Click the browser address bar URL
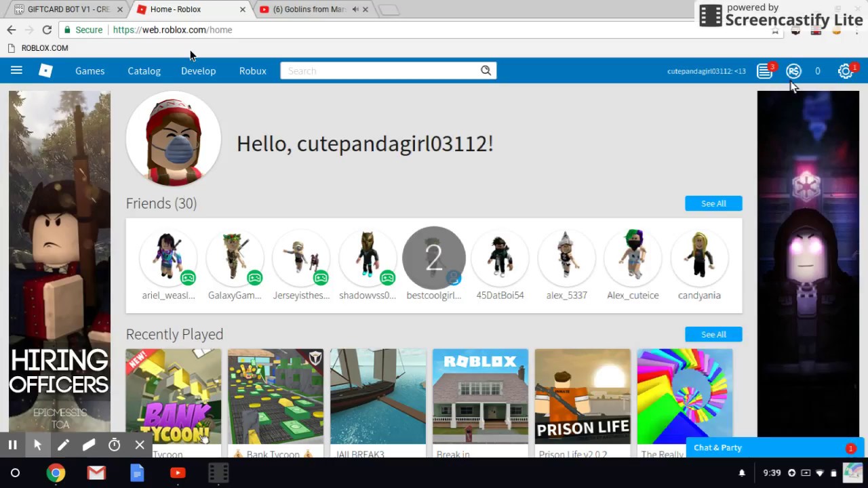This screenshot has width=868, height=488. coord(172,30)
